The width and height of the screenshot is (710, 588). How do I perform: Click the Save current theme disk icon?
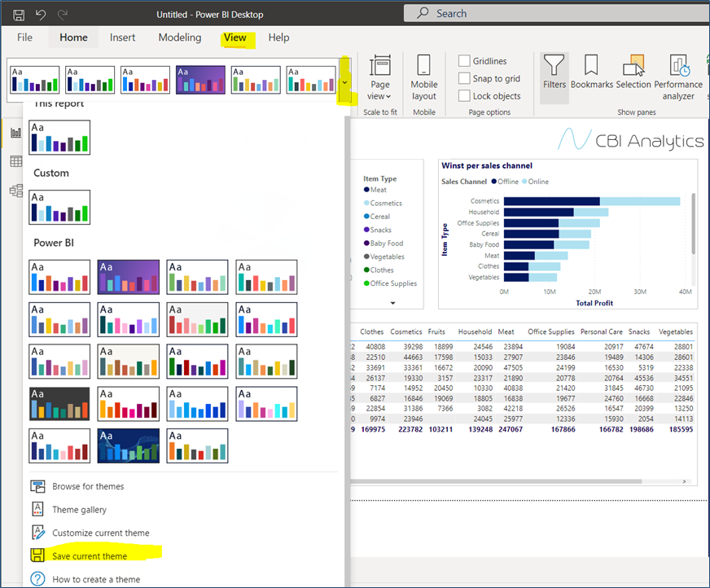[37, 555]
